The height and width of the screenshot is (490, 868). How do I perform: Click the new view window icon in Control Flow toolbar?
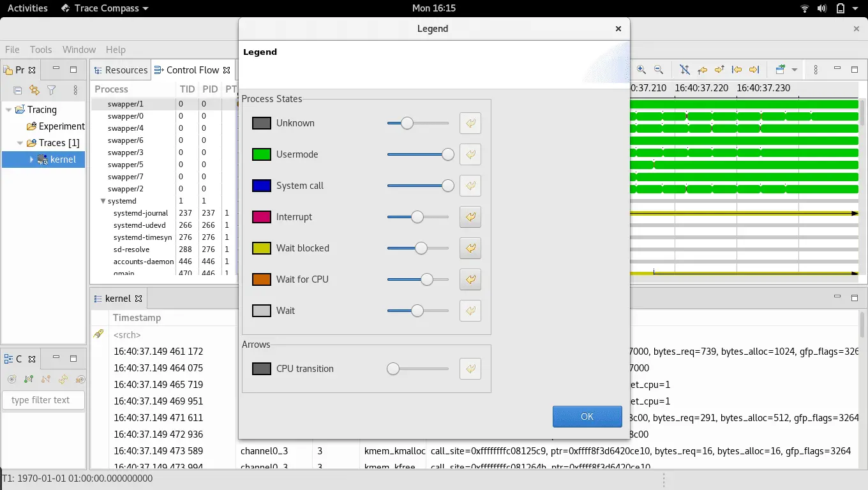(780, 70)
